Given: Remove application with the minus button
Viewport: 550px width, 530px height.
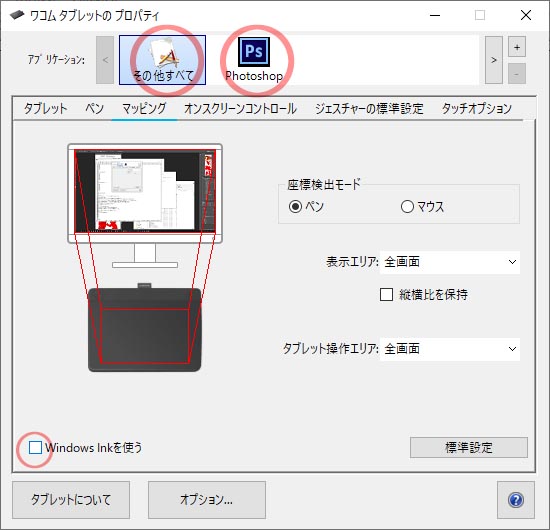Looking at the screenshot, I should coord(517,74).
